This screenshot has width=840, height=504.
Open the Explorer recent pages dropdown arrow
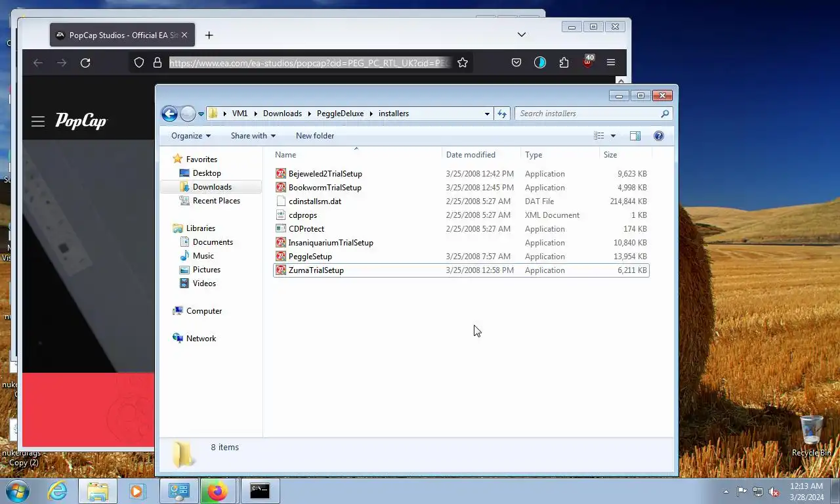(200, 114)
